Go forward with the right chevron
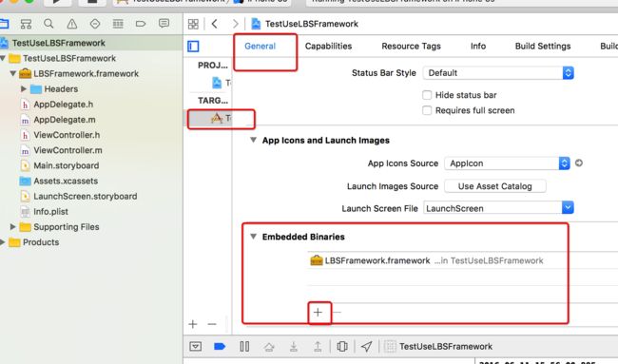618x364 pixels. [235, 24]
